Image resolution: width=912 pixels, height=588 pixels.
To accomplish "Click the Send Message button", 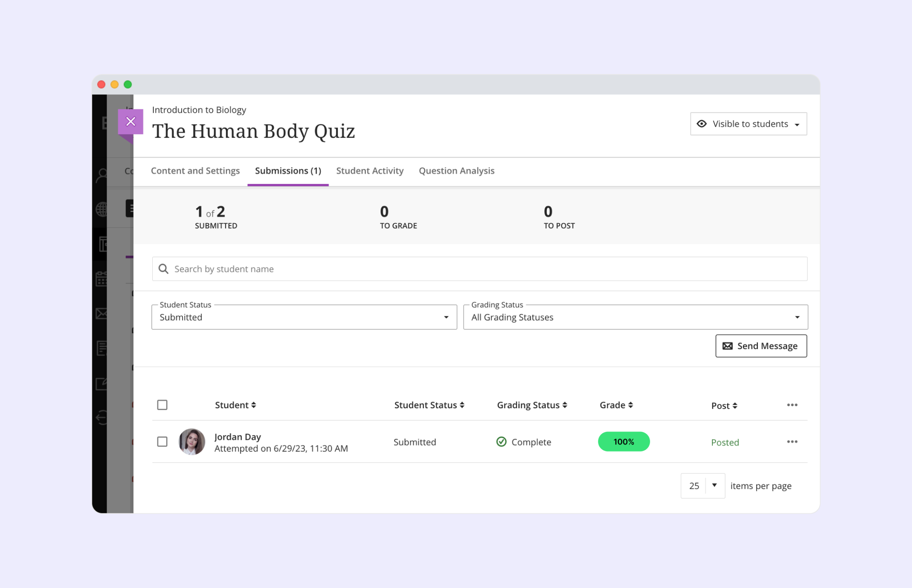I will pyautogui.click(x=761, y=346).
